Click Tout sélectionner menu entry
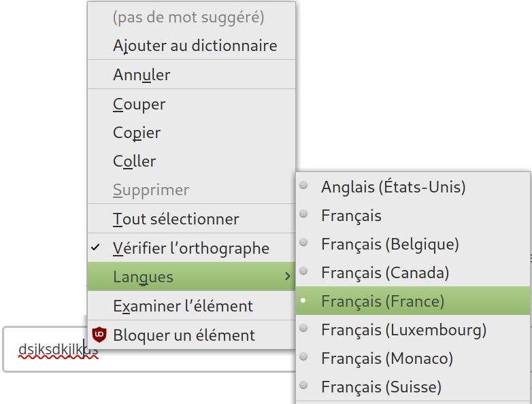The image size is (532, 404). tap(176, 219)
